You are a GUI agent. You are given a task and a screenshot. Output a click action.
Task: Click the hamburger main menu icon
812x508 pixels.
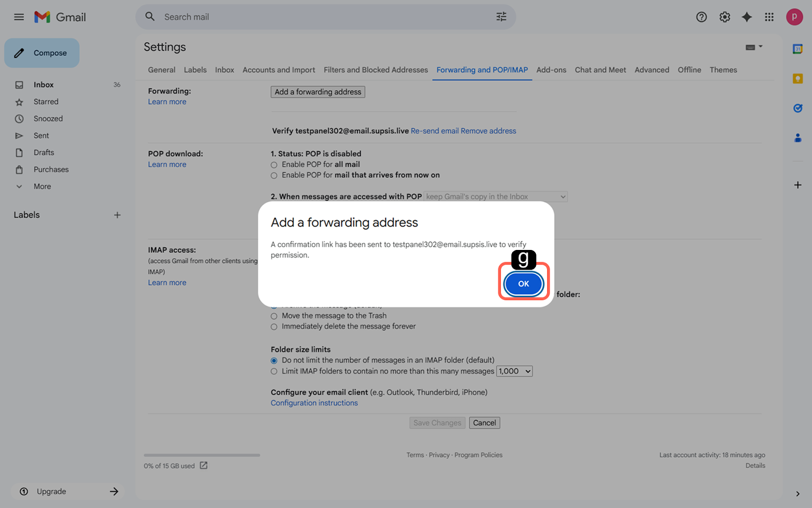[19, 17]
